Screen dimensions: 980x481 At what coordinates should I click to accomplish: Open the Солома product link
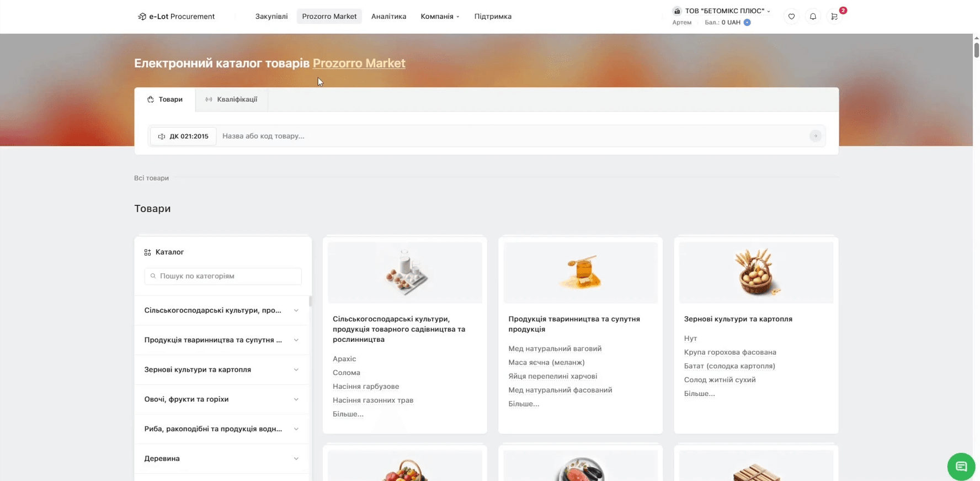pyautogui.click(x=347, y=373)
